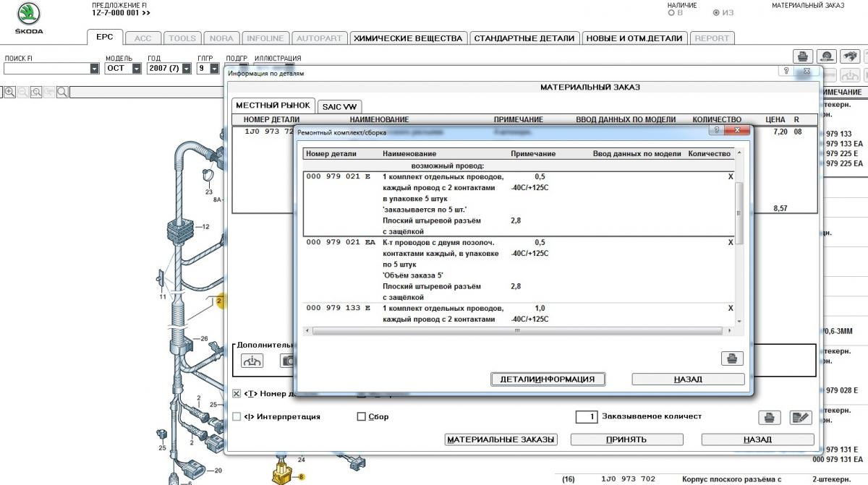Click the printer icon next to order quantity
Viewport: 868px width, 485px height.
(770, 417)
